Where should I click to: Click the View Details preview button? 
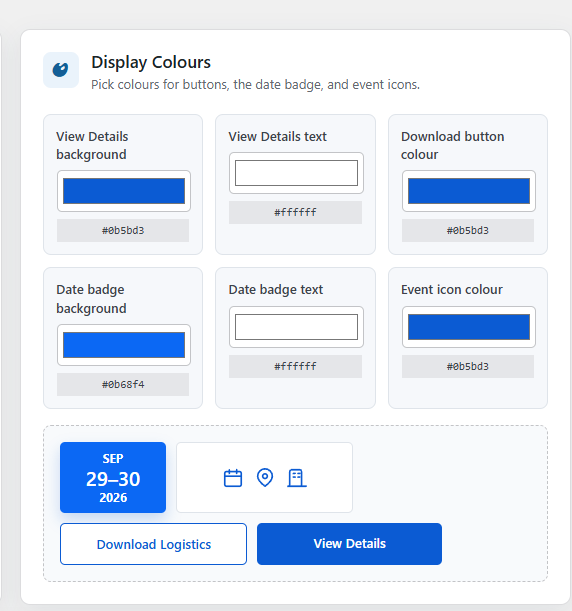pyautogui.click(x=350, y=544)
